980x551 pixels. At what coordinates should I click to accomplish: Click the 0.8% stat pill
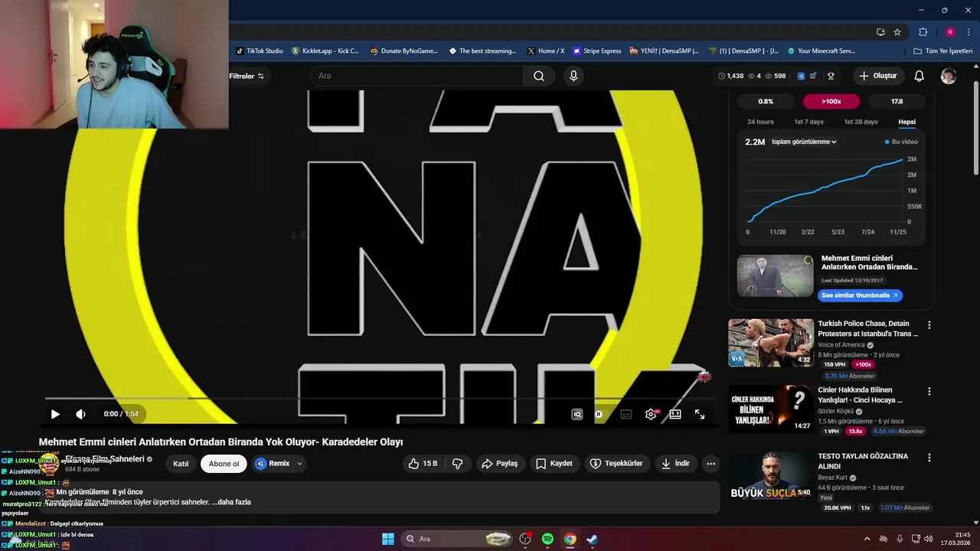point(766,101)
